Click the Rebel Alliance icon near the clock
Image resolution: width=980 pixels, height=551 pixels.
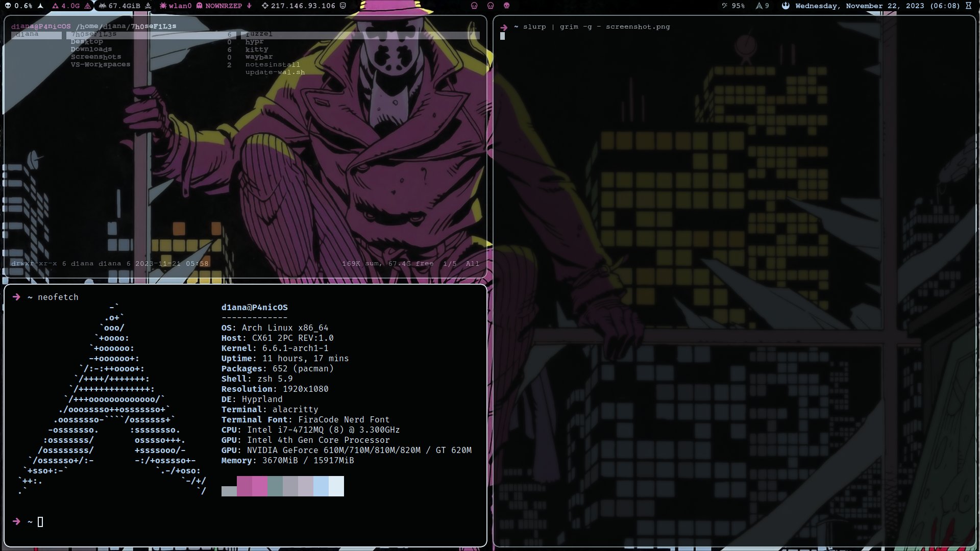click(785, 6)
